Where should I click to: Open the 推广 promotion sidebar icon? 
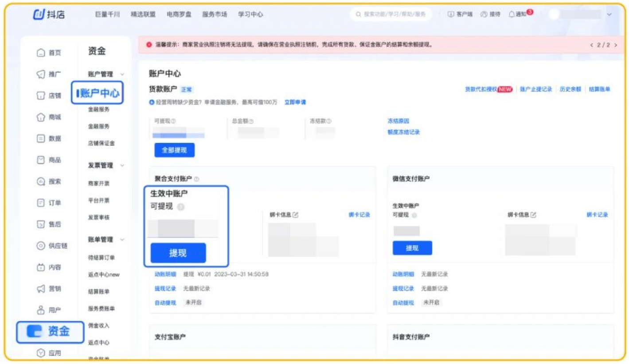click(x=41, y=74)
